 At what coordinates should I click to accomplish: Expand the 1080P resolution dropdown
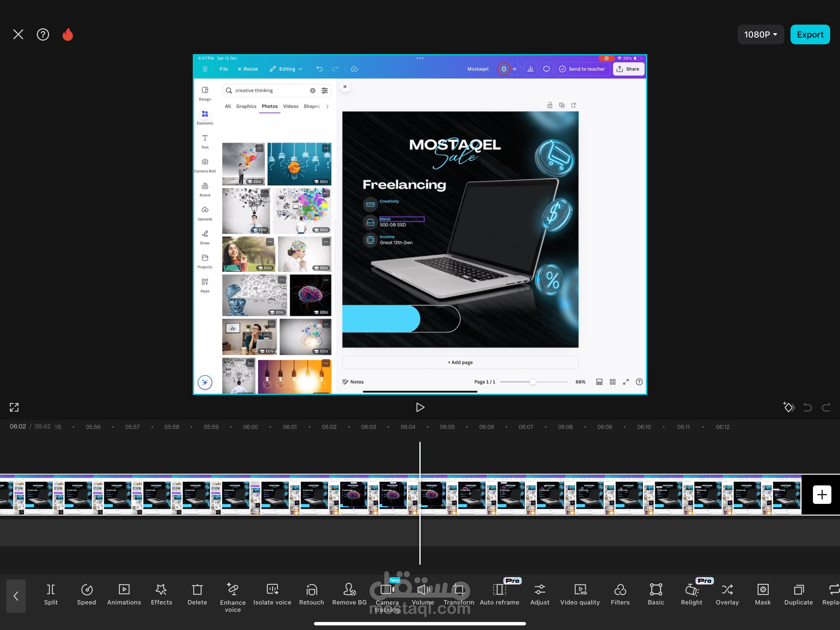[x=760, y=34]
